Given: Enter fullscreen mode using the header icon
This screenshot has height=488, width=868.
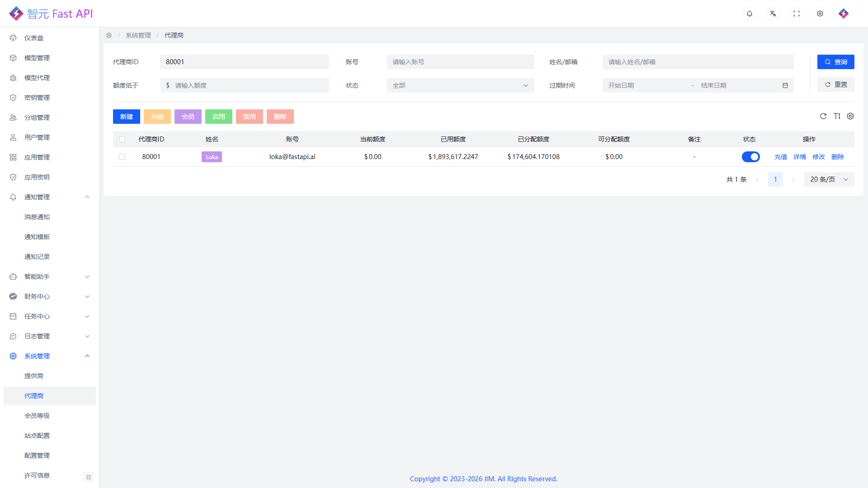Looking at the screenshot, I should 797,14.
